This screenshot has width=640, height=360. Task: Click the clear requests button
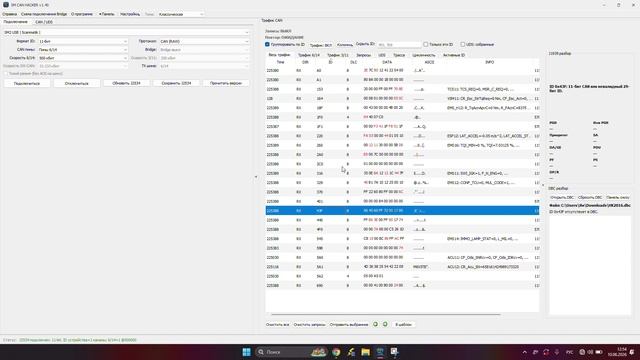pos(309,325)
